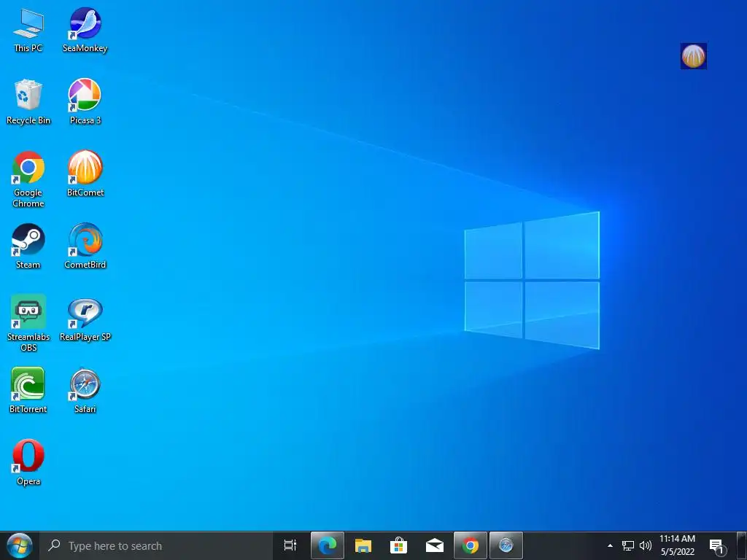The image size is (747, 560).
Task: Select the RealPlayer SP shortcut
Action: [85, 319]
